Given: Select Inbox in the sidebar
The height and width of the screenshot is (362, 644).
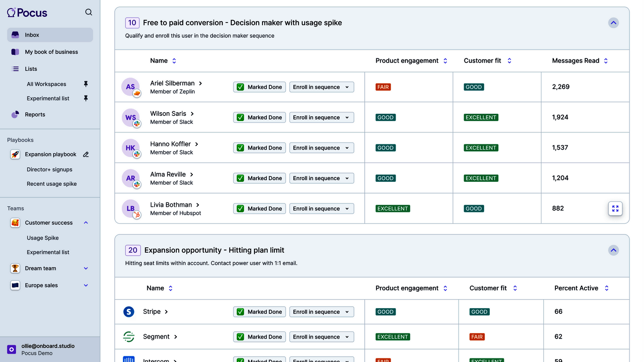Looking at the screenshot, I should click(x=50, y=35).
